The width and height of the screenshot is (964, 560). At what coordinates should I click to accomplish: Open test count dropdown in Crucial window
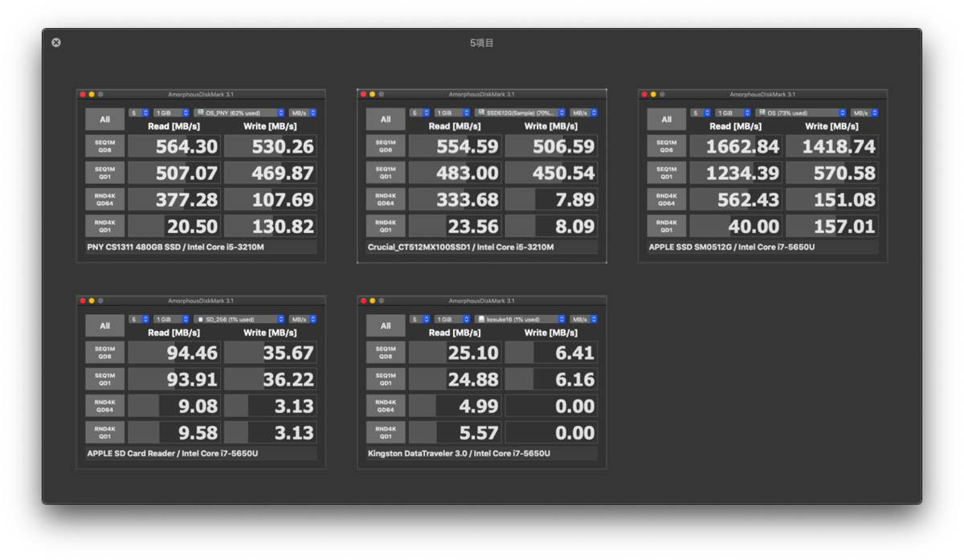[x=420, y=113]
